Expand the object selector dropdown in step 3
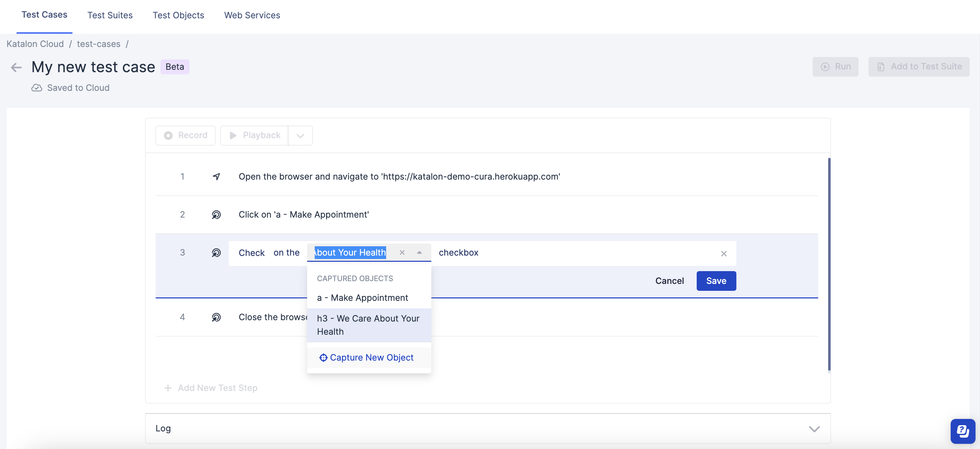The width and height of the screenshot is (980, 449). tap(420, 252)
